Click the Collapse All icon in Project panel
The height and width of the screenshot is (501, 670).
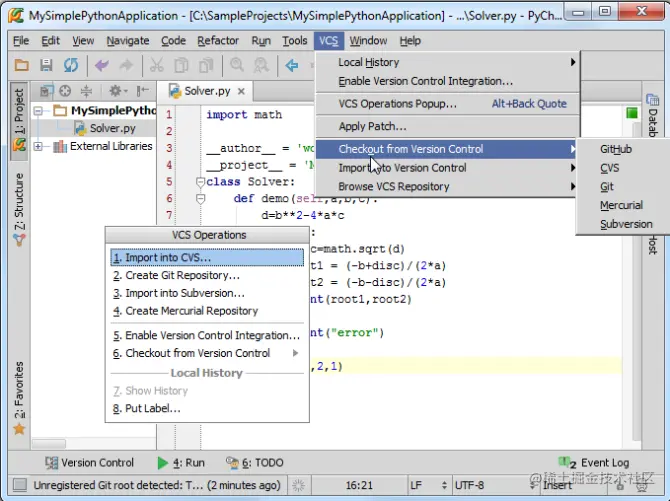click(86, 91)
